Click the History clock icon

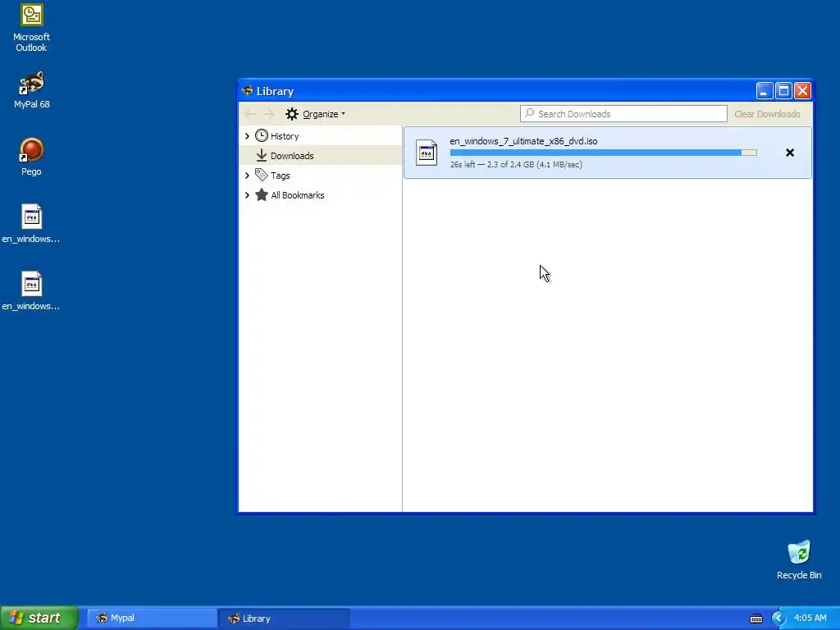[262, 135]
